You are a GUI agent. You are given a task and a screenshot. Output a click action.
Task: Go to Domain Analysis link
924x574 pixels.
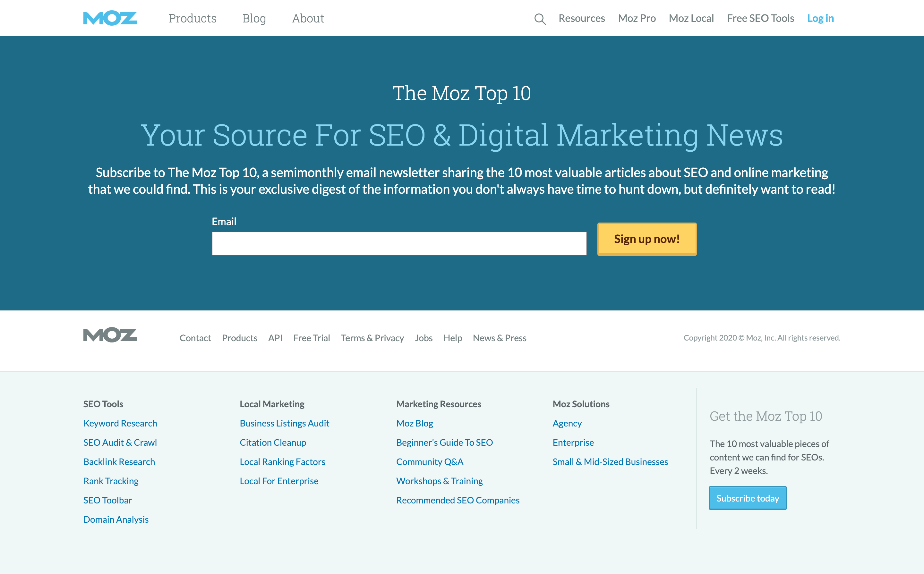[x=116, y=520]
